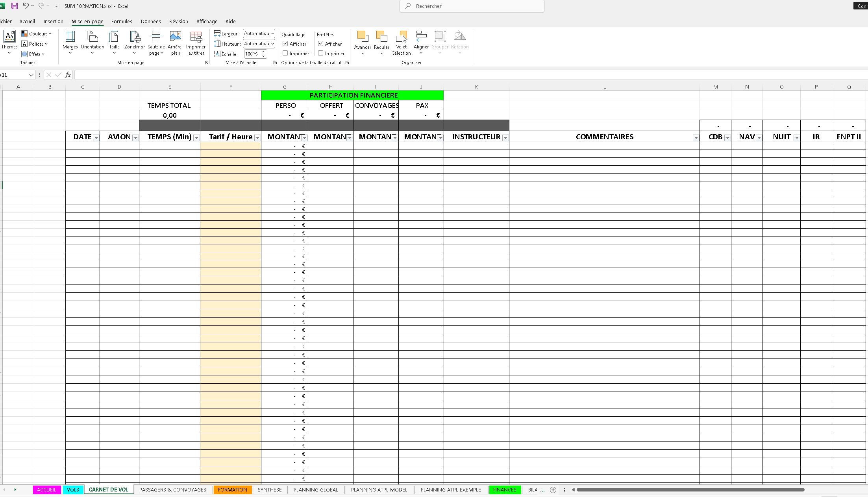Open the Marges page margins menu

tap(70, 43)
